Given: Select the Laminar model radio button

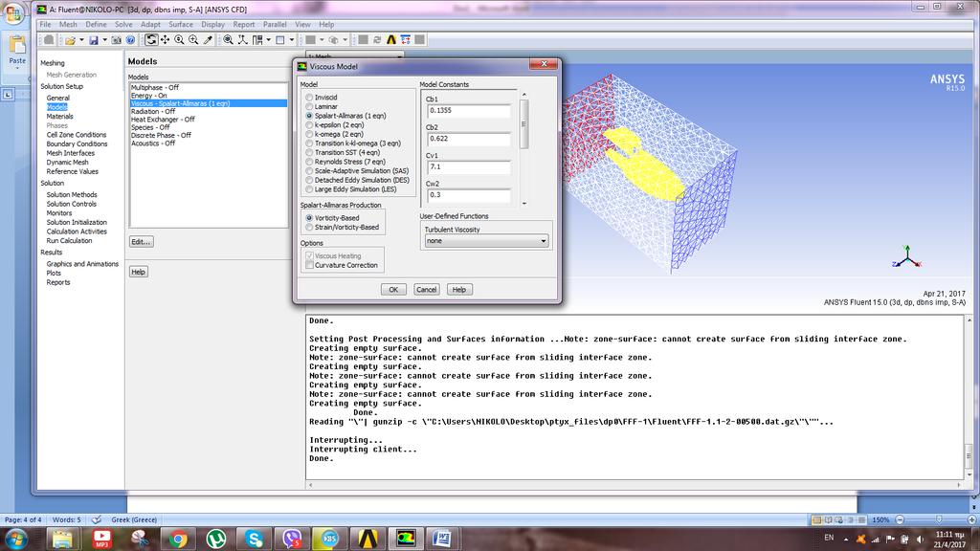Looking at the screenshot, I should point(309,107).
